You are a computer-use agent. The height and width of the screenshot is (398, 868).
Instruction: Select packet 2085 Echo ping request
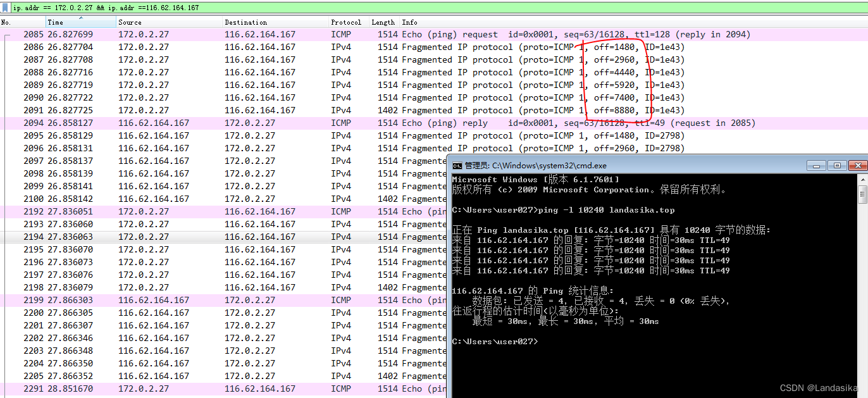[434, 34]
